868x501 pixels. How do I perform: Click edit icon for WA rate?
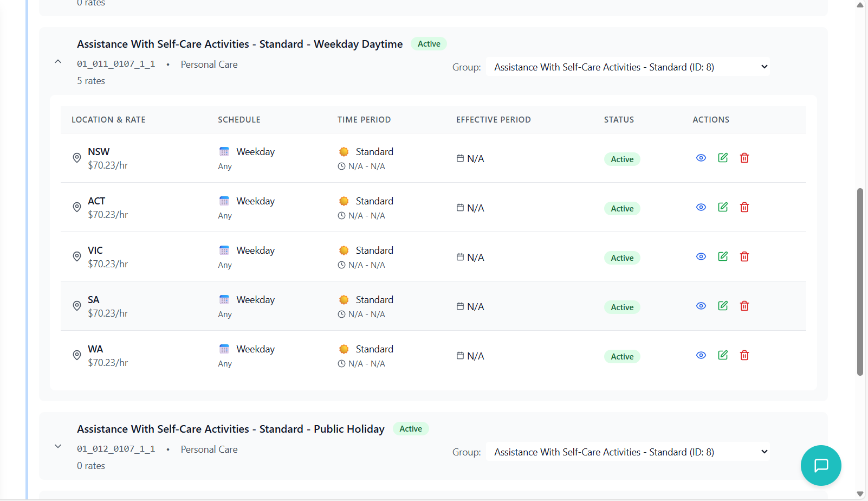tap(722, 355)
